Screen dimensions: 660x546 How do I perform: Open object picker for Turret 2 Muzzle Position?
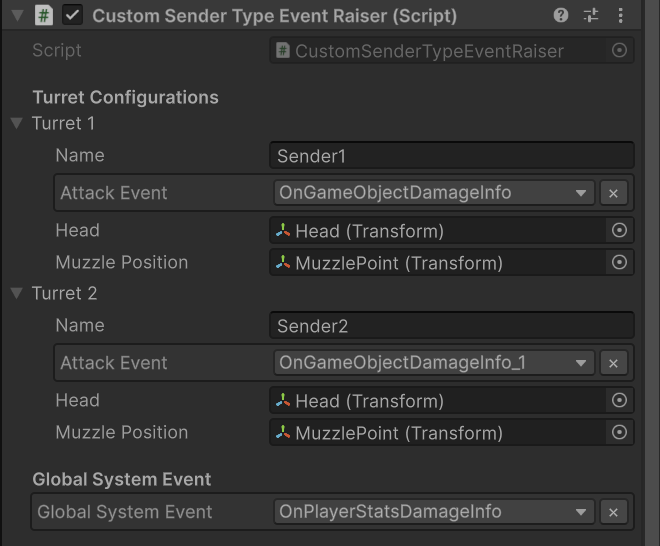[619, 433]
